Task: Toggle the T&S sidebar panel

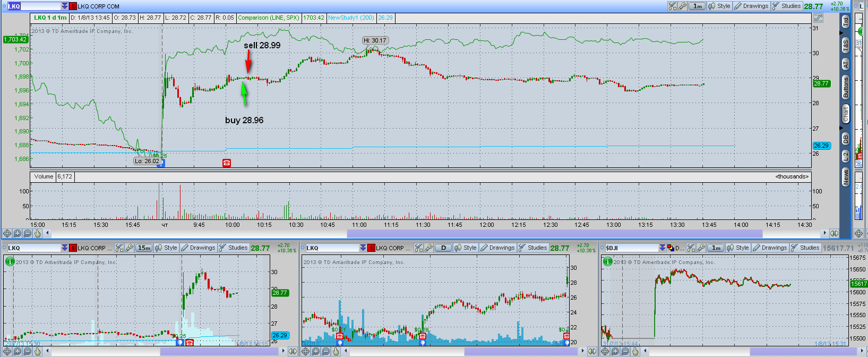Action: click(x=846, y=45)
